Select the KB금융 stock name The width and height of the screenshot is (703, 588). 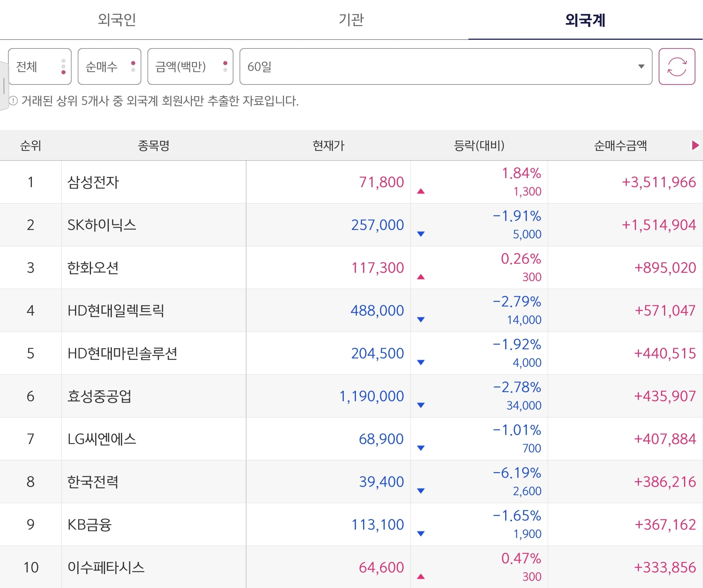coord(89,525)
